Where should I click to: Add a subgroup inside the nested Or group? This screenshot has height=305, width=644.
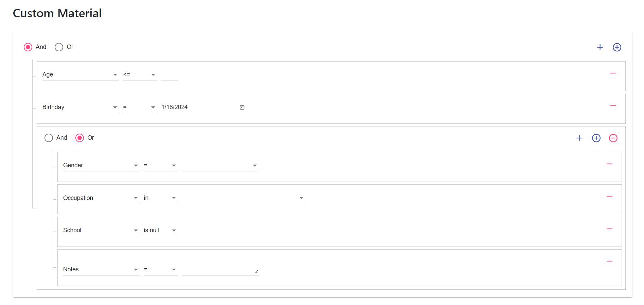pos(596,138)
